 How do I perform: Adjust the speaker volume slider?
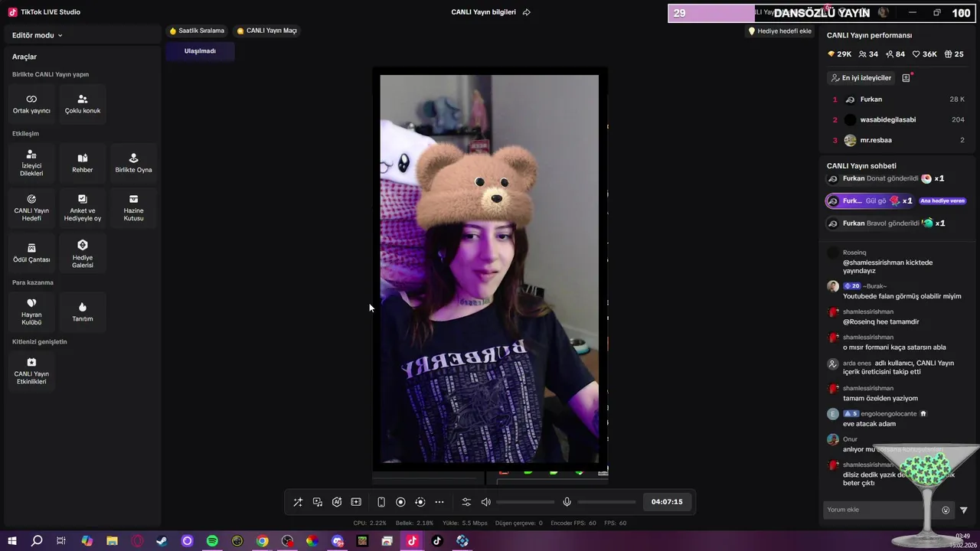click(x=525, y=502)
